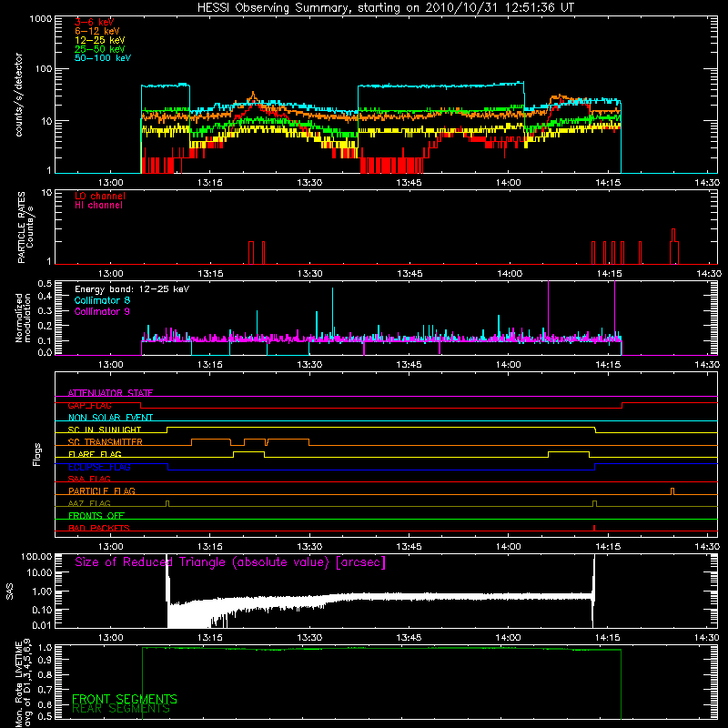Click the HI channel legend label
The width and height of the screenshot is (728, 728).
coord(98,206)
